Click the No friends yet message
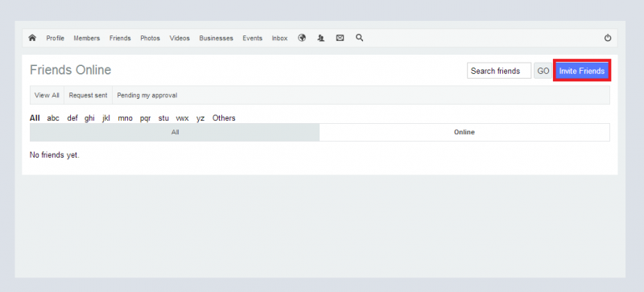This screenshot has width=644, height=292. pos(54,155)
